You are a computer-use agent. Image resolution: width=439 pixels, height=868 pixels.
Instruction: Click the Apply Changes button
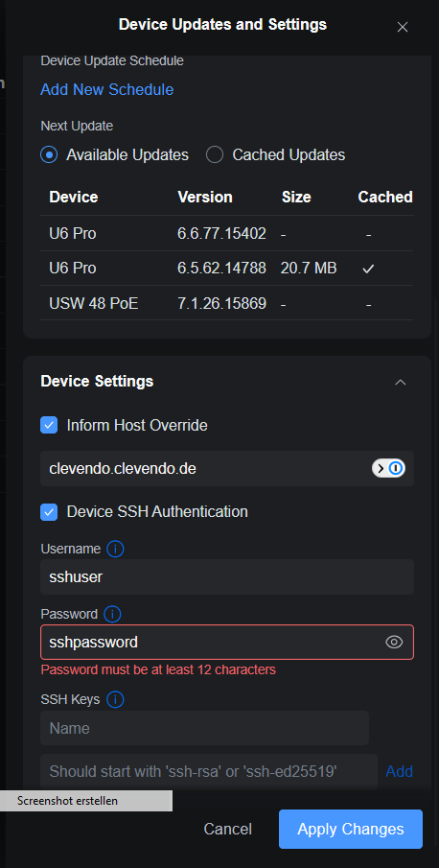pyautogui.click(x=351, y=830)
